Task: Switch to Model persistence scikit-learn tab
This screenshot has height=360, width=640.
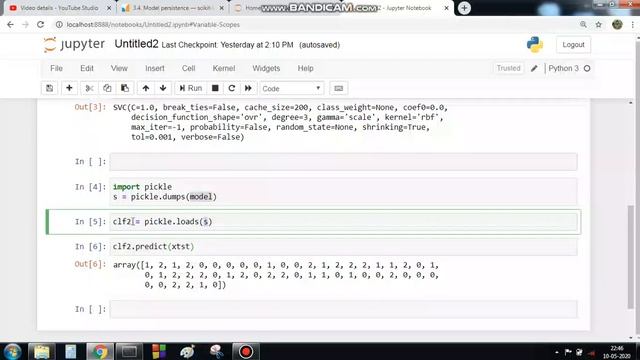Action: coord(173,8)
